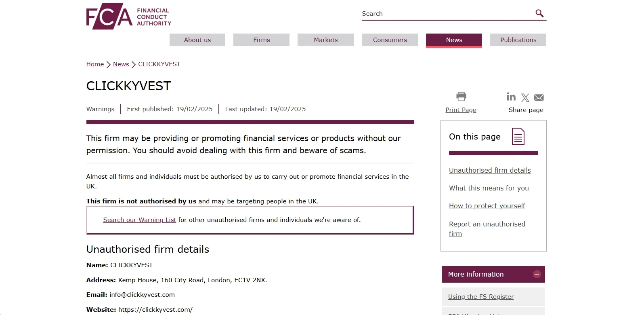Open Using the FS Register link
The width and height of the screenshot is (644, 315).
(481, 297)
